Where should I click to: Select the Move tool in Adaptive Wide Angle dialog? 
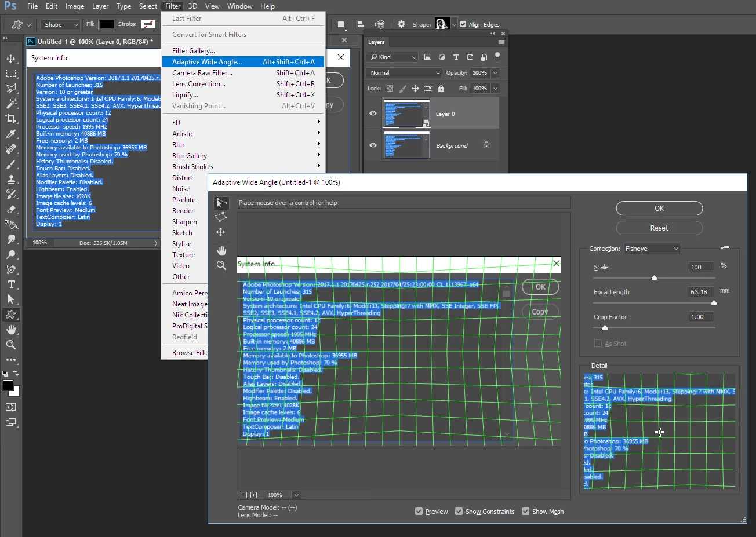click(x=221, y=232)
